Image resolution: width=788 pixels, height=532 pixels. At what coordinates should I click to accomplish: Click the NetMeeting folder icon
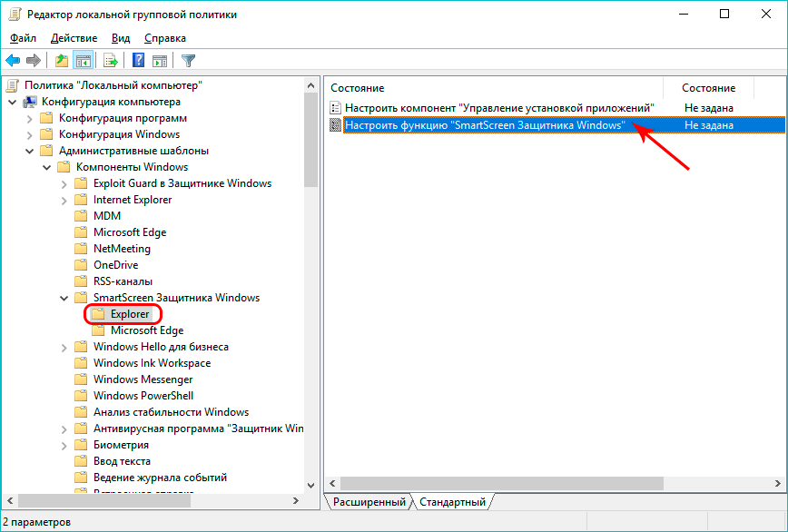coord(81,249)
